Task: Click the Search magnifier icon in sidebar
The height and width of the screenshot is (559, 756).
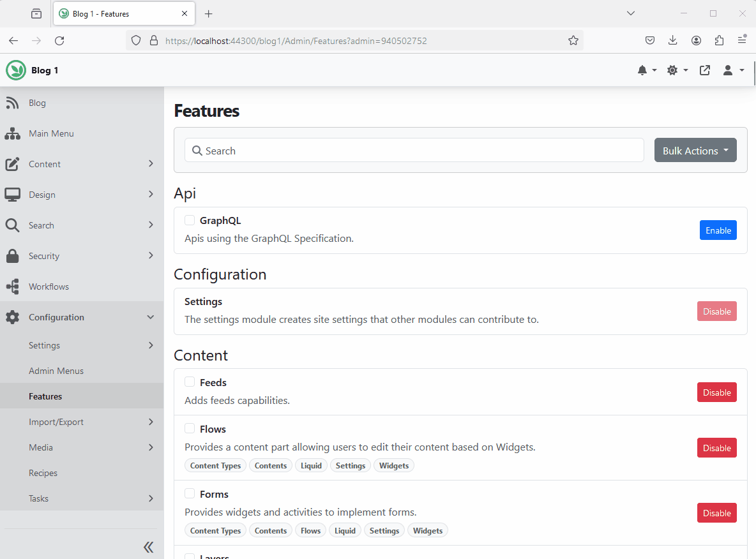Action: (x=12, y=225)
